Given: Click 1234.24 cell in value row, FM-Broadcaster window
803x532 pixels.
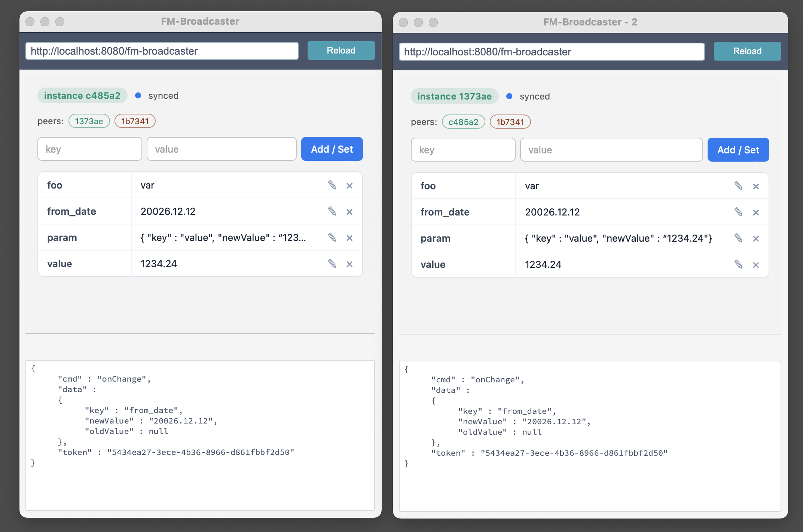Looking at the screenshot, I should (228, 264).
